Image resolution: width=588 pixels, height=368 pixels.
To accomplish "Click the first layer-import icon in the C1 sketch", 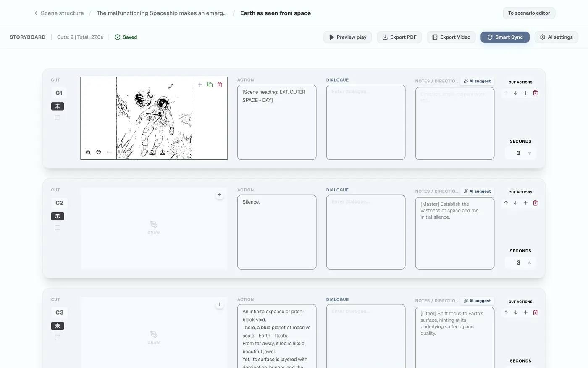I will click(152, 152).
